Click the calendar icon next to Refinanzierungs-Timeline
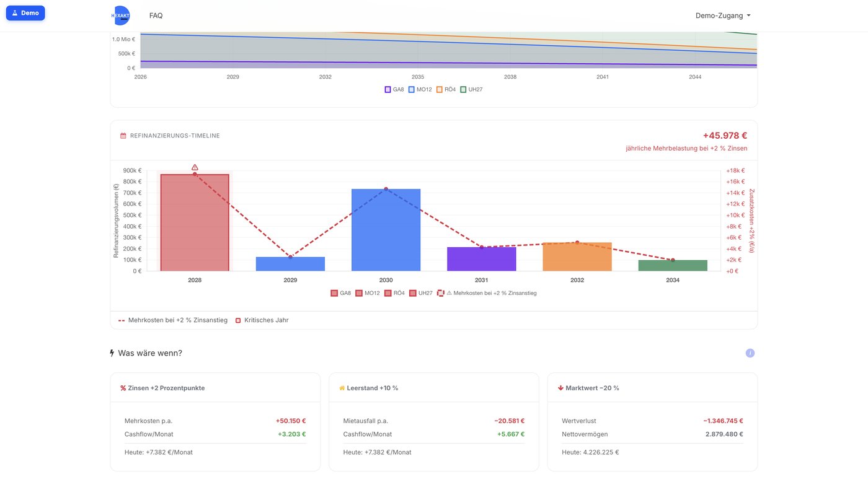Image resolution: width=868 pixels, height=482 pixels. pyautogui.click(x=123, y=136)
